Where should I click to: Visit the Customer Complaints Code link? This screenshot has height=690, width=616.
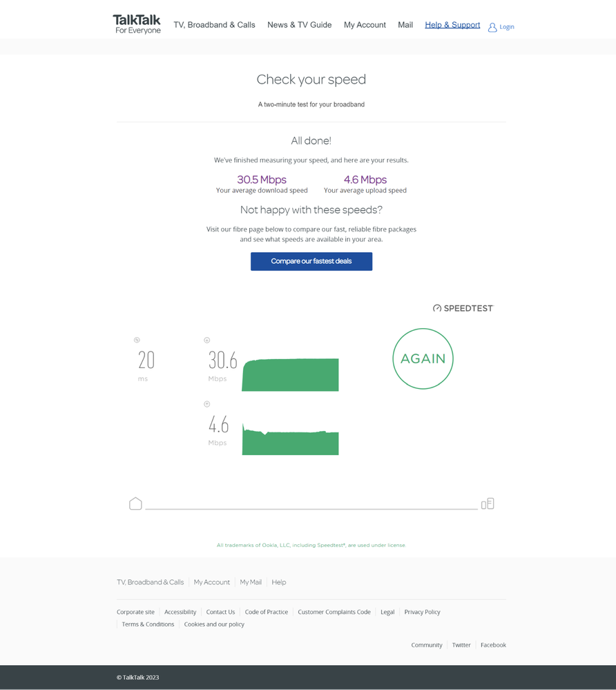(x=334, y=612)
